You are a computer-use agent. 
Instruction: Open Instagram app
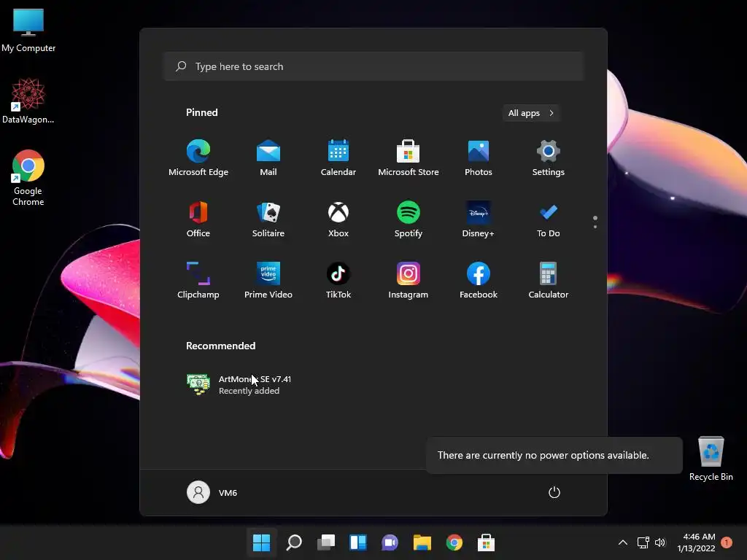tap(409, 281)
